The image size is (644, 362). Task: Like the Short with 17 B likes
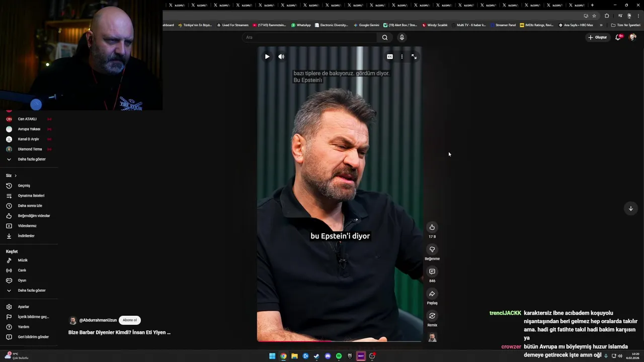coord(432,227)
